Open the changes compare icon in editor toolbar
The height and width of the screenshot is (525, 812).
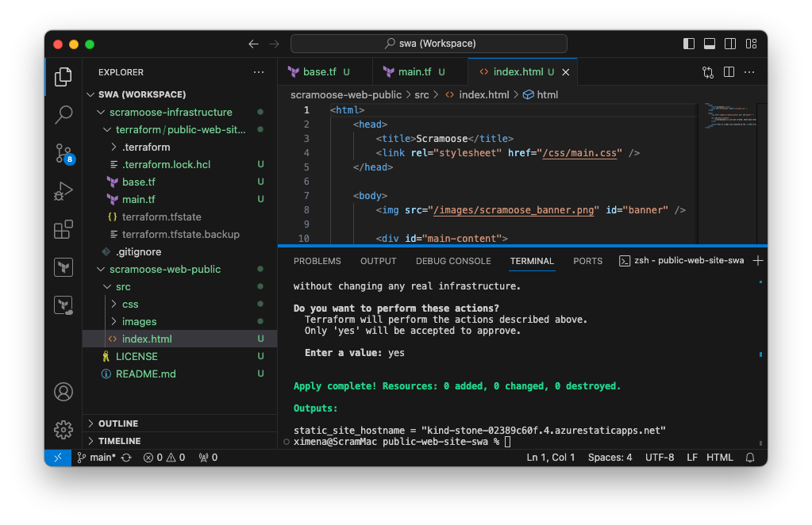pyautogui.click(x=708, y=72)
